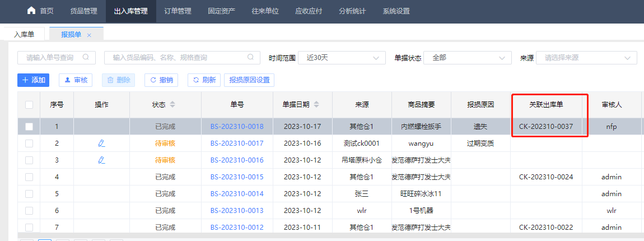Click 1号机器 product cell

click(x=421, y=211)
